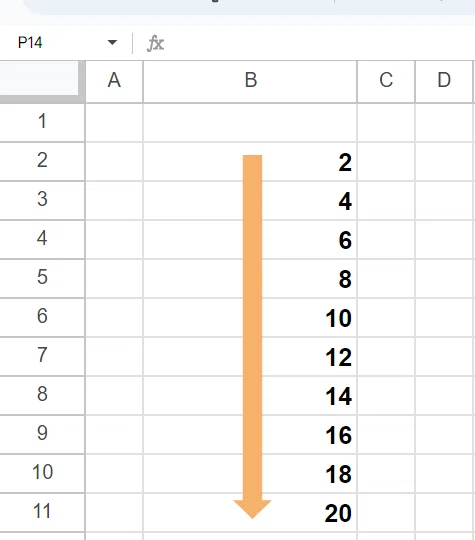Select row 6 header
Image resolution: width=475 pixels, height=540 pixels.
coord(42,317)
